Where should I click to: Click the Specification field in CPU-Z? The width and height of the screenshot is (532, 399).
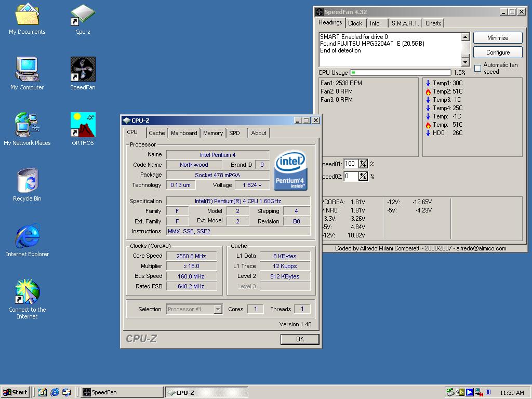click(x=238, y=201)
